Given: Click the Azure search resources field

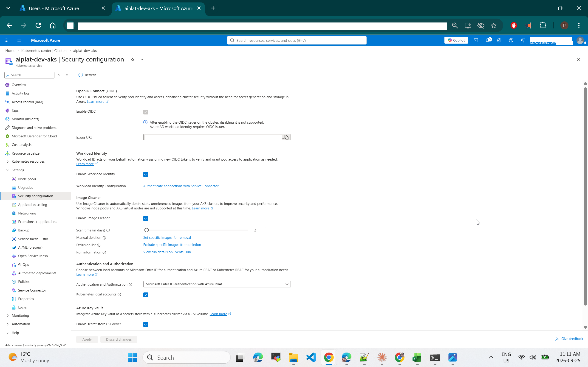Looking at the screenshot, I should click(x=297, y=40).
